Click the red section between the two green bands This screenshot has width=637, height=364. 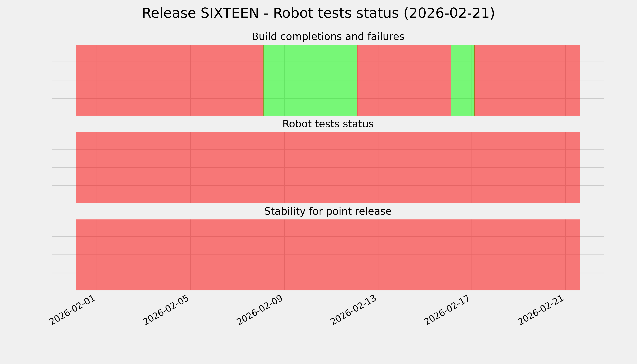[x=404, y=80]
